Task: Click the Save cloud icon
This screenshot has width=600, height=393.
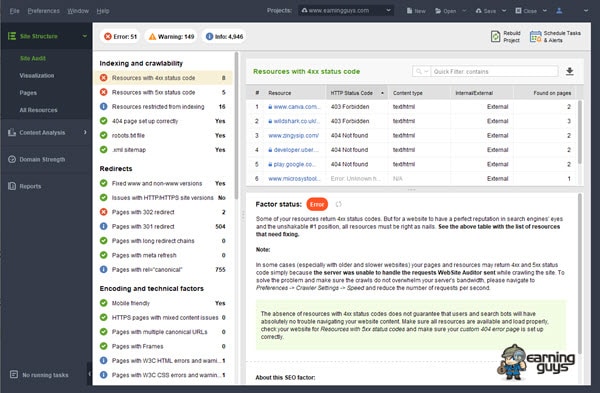Action: pos(478,11)
